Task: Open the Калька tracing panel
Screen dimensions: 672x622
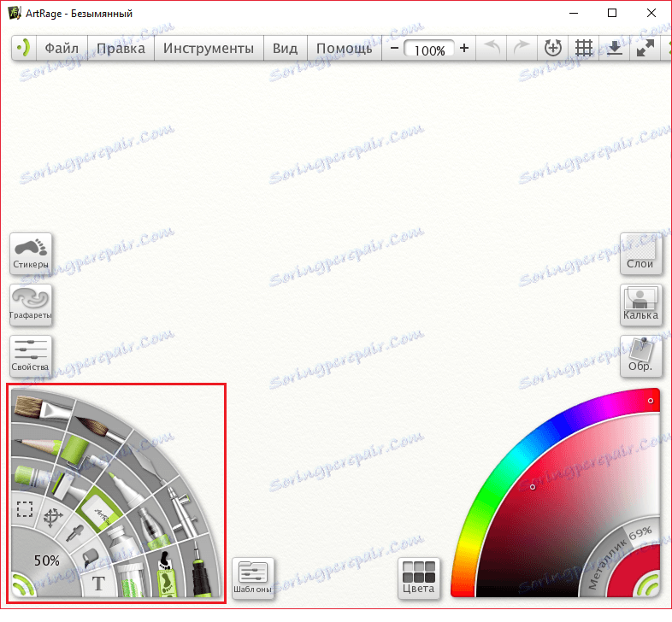Action: tap(640, 304)
